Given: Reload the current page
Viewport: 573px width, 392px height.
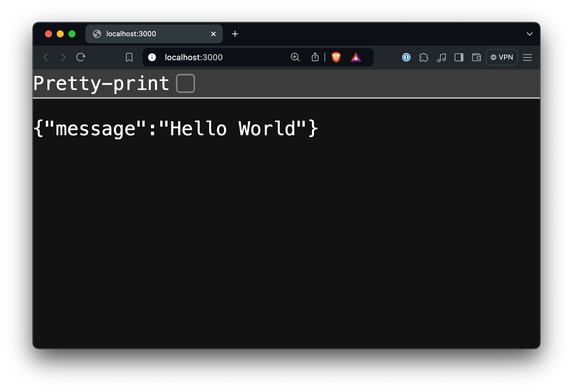Looking at the screenshot, I should coord(81,57).
